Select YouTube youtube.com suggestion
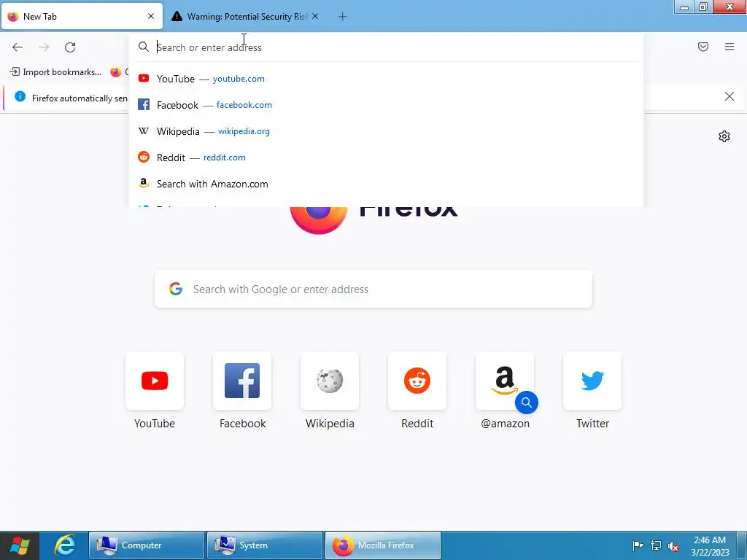 coord(386,79)
